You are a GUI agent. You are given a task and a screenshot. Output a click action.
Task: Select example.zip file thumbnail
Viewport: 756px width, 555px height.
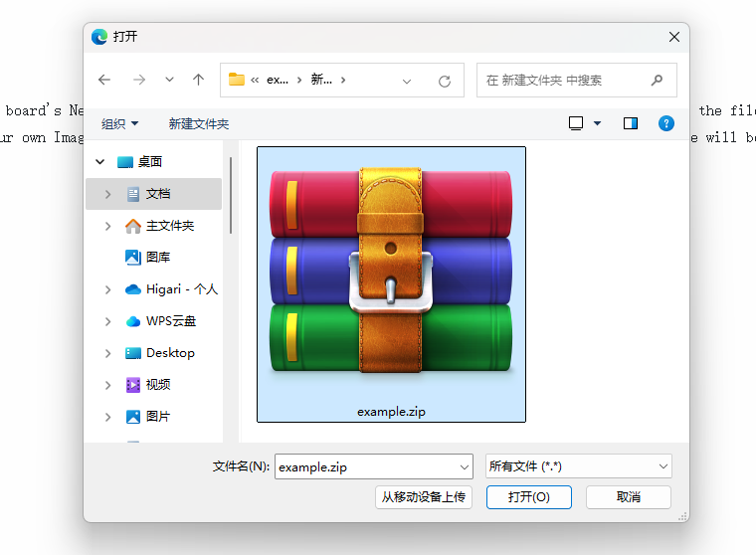[391, 284]
